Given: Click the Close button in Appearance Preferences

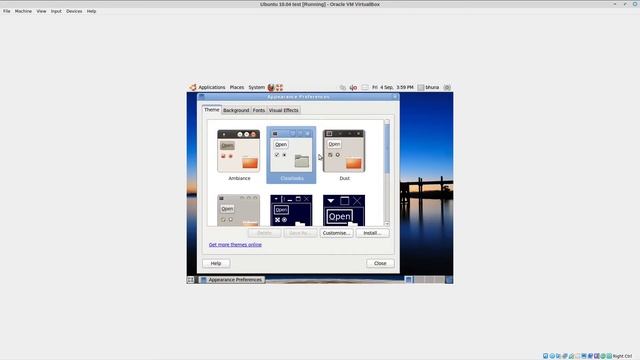Looking at the screenshot, I should click(x=380, y=264).
